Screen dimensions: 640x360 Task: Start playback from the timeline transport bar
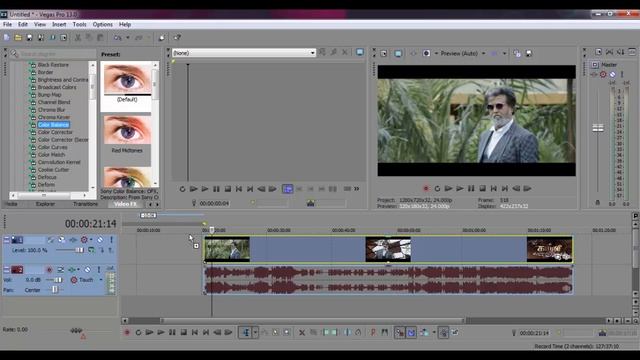click(161, 333)
